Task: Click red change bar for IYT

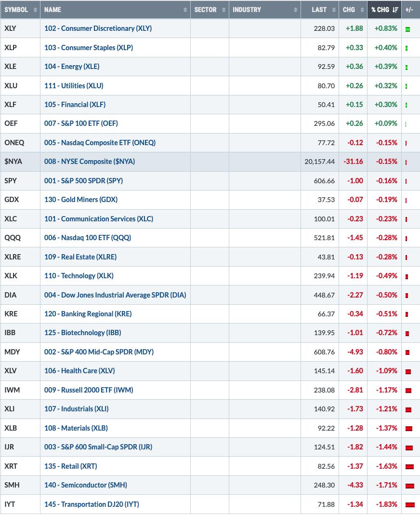Action: tap(410, 505)
